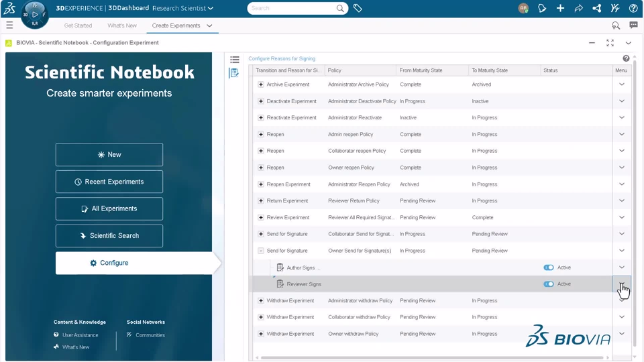
Task: Open the chat messages icon
Action: point(633,25)
